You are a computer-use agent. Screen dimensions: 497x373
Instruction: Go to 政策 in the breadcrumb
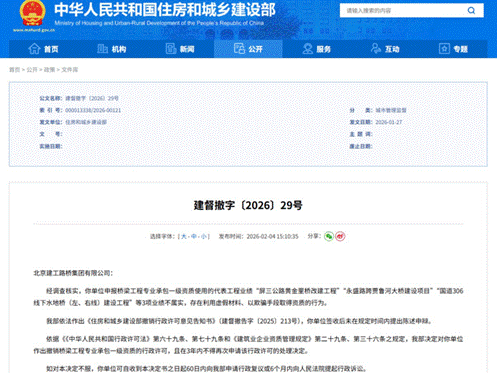pyautogui.click(x=49, y=70)
